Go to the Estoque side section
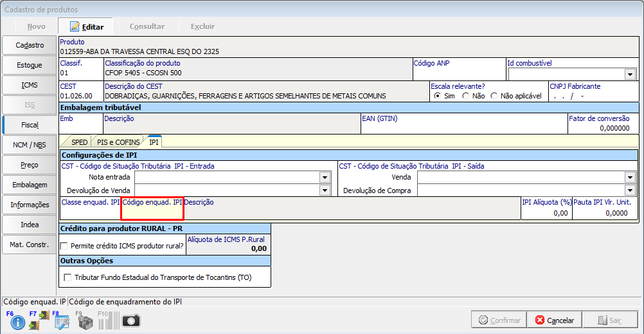This screenshot has height=334, width=644. coord(29,65)
